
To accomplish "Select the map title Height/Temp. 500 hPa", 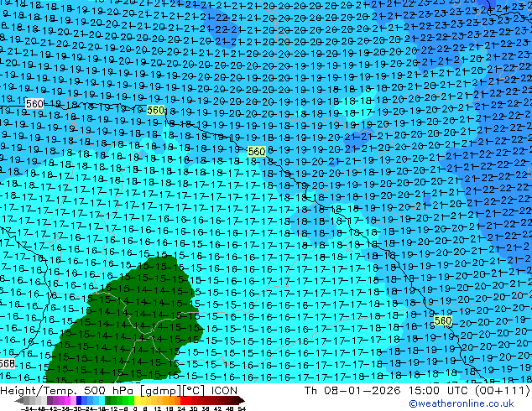I will point(69,391).
